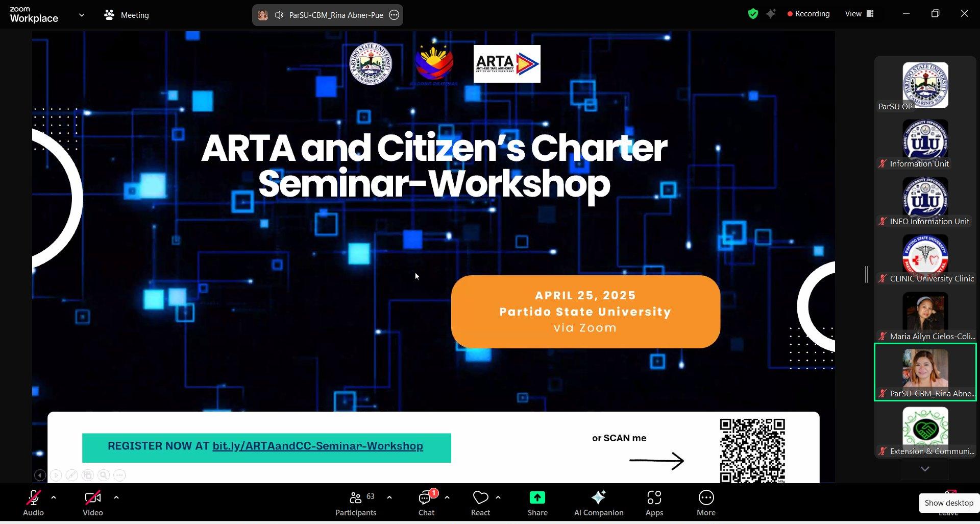Click the Meeting icon in title bar

click(x=109, y=15)
